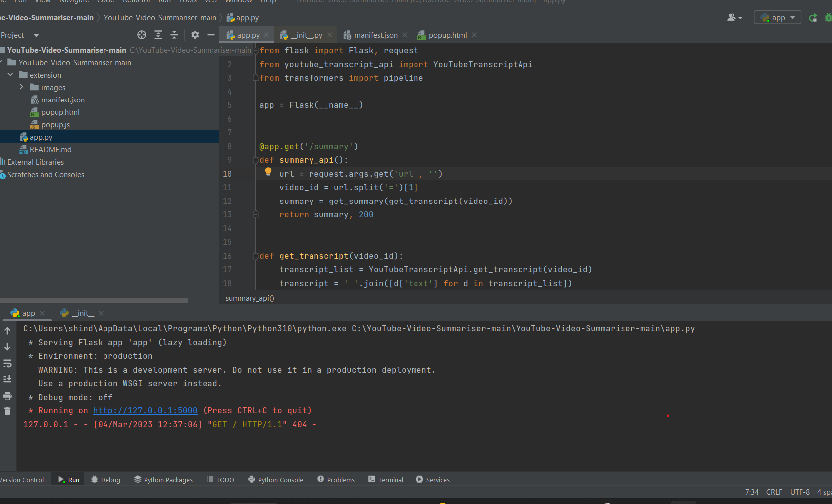Start debugging with the bug icon
Screen dimensions: 832x504
click(829, 17)
